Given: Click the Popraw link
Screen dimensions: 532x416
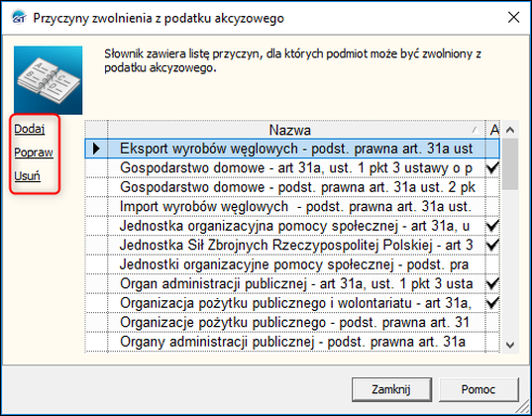Looking at the screenshot, I should point(34,153).
